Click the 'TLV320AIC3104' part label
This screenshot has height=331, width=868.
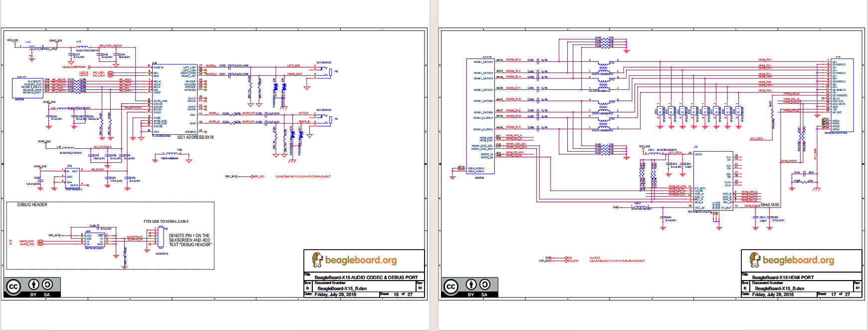pos(161,136)
